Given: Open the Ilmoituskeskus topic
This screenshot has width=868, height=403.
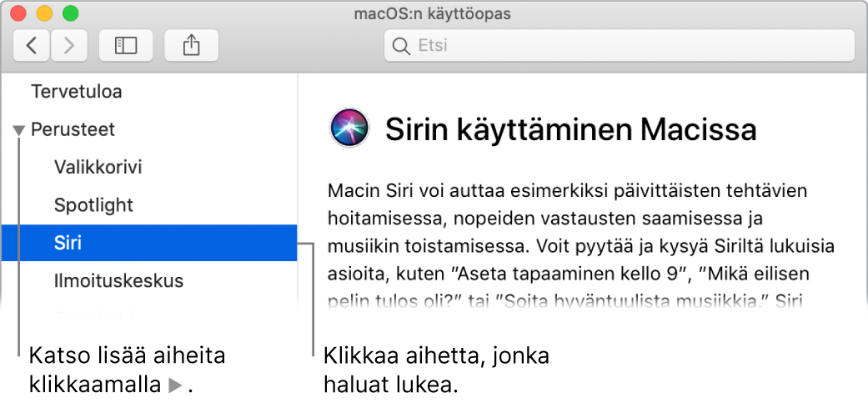Looking at the screenshot, I should click(118, 280).
